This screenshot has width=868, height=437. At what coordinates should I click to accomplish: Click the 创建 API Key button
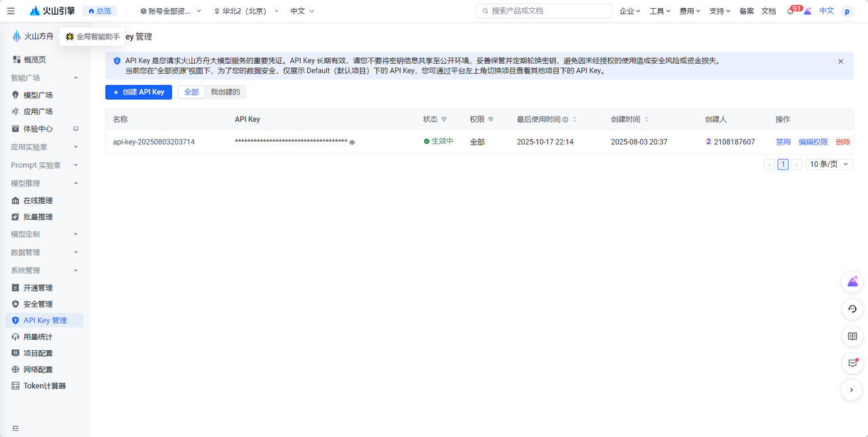pos(138,92)
